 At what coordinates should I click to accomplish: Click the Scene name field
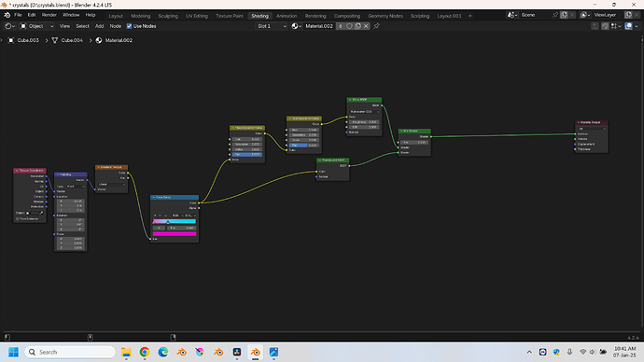[x=535, y=15]
